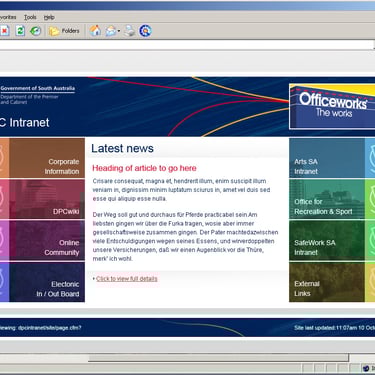Open the Tools menu
The image size is (375, 375).
tap(30, 17)
